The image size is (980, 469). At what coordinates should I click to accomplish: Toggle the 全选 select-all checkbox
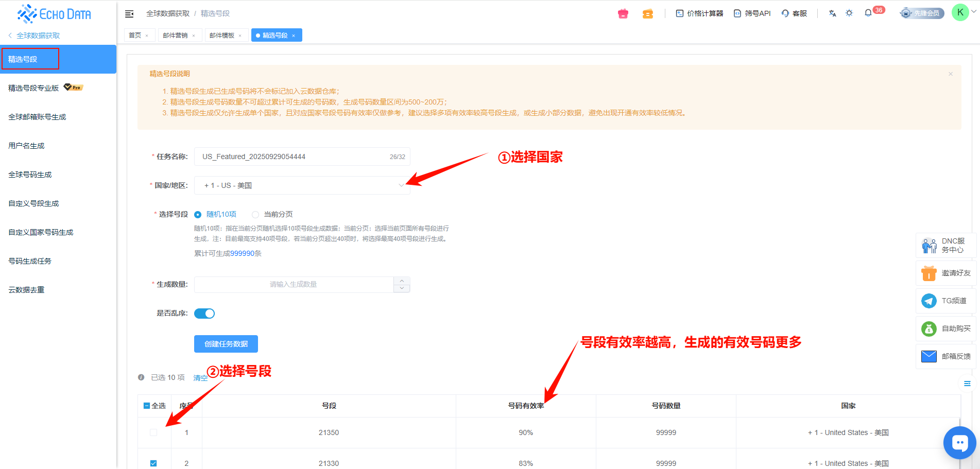click(147, 406)
